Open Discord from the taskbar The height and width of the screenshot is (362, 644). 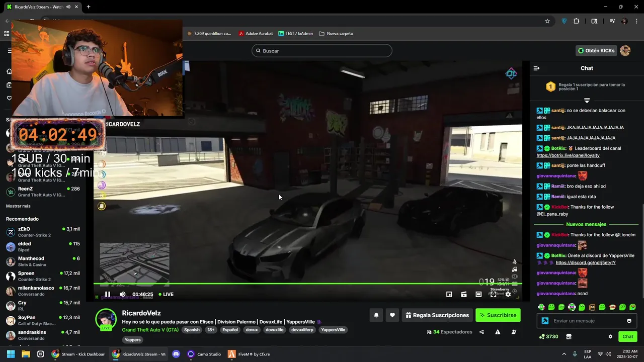(x=176, y=354)
